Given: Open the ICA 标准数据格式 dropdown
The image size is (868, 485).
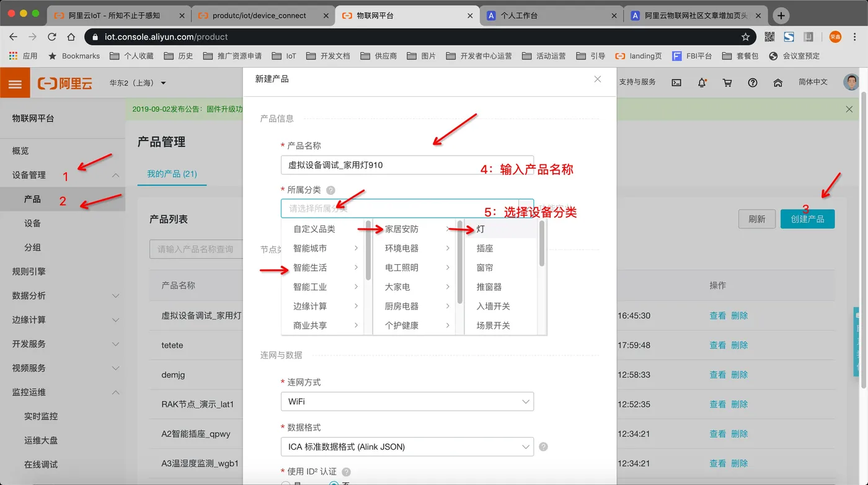Looking at the screenshot, I should (407, 447).
